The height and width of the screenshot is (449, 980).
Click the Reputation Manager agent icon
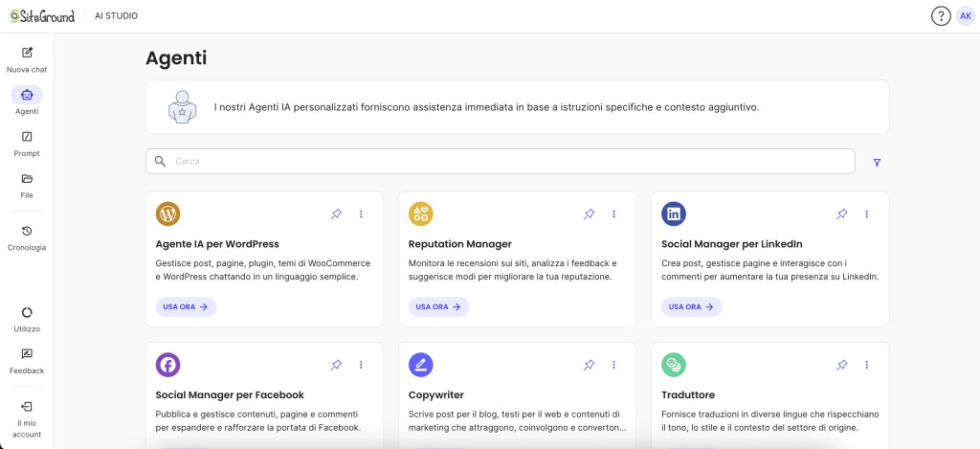click(x=421, y=213)
